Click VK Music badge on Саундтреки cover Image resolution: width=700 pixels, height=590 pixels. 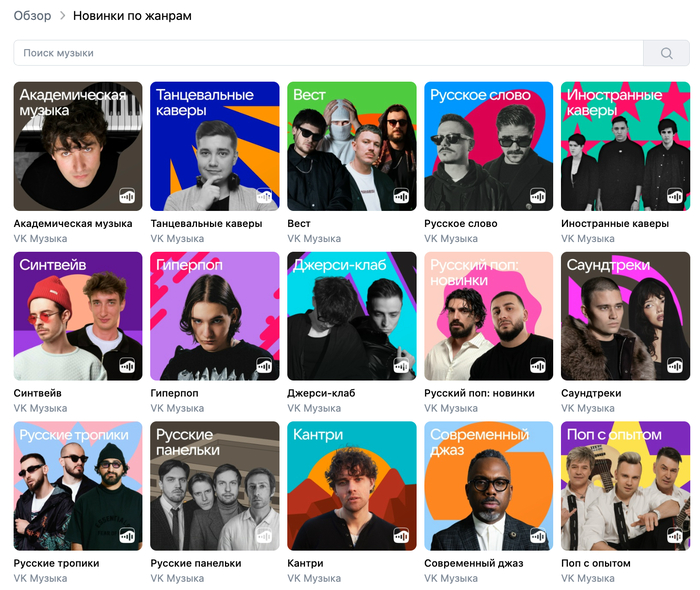click(675, 366)
